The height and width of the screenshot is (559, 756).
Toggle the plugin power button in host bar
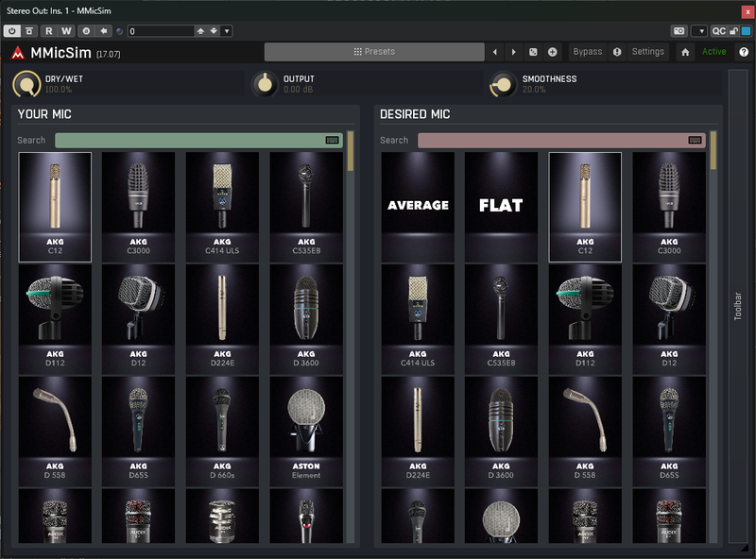[12, 31]
